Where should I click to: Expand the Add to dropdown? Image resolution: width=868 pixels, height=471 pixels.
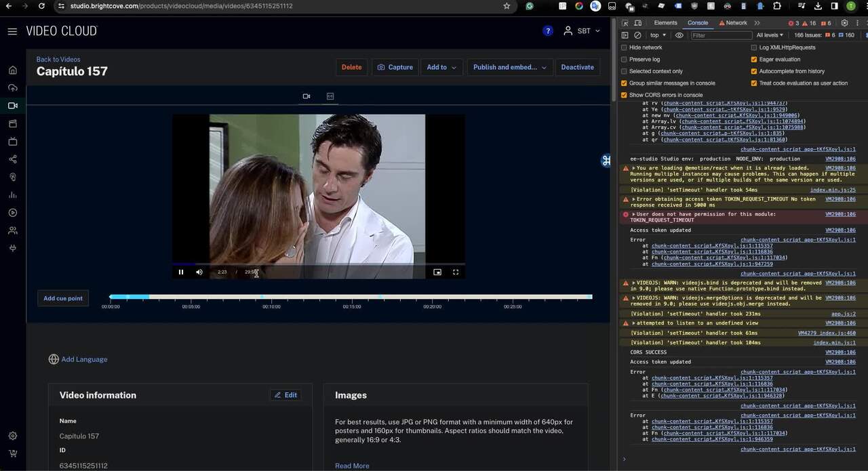click(x=442, y=67)
